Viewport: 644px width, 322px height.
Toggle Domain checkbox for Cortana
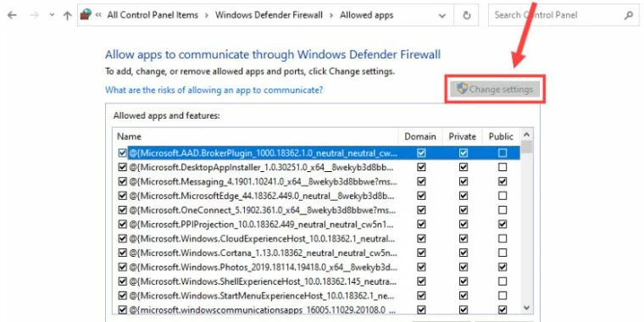(421, 253)
